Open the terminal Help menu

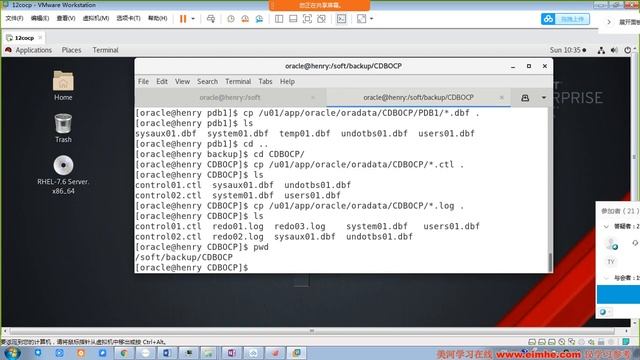pos(287,82)
